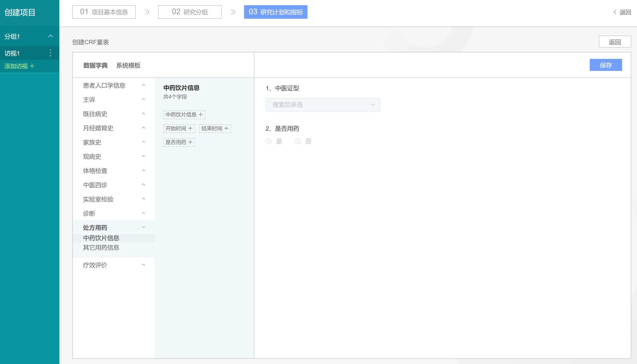Image resolution: width=637 pixels, height=364 pixels.
Task: Select the 是 radio option
Action: coord(269,141)
